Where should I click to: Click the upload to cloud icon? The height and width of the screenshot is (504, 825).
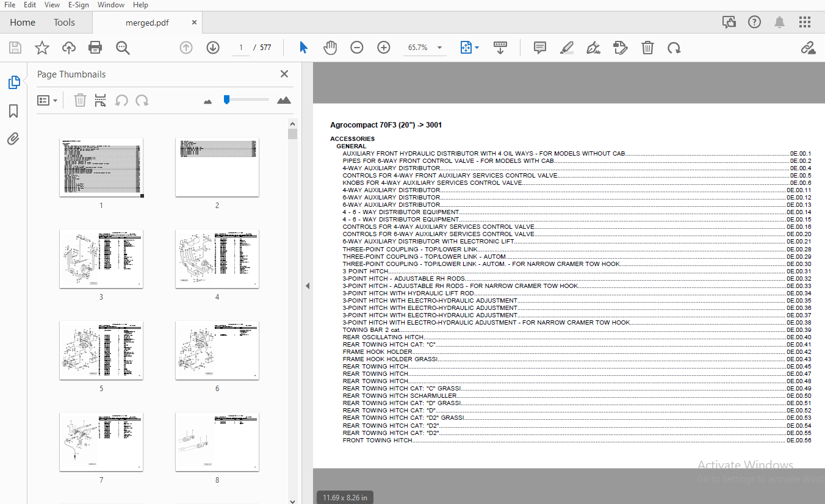[x=69, y=48]
